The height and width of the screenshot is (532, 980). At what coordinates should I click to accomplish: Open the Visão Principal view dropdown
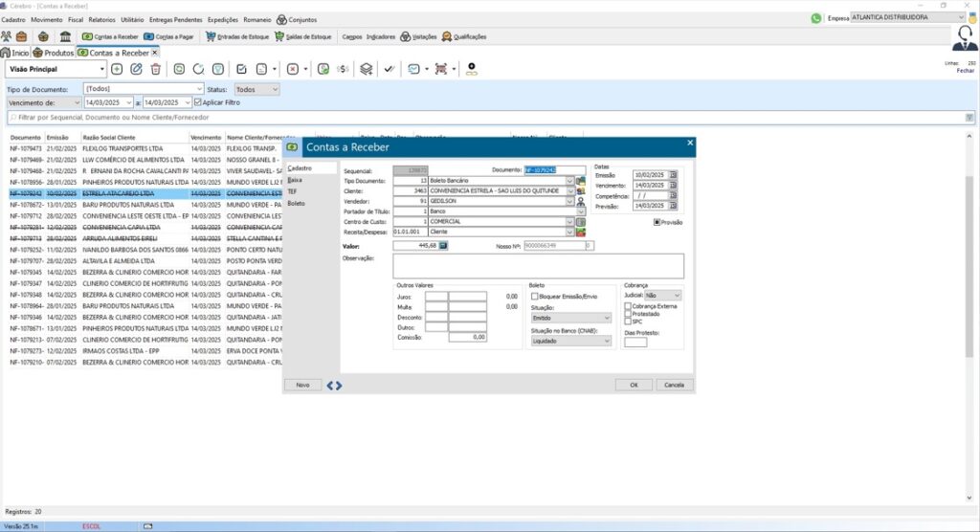click(101, 69)
